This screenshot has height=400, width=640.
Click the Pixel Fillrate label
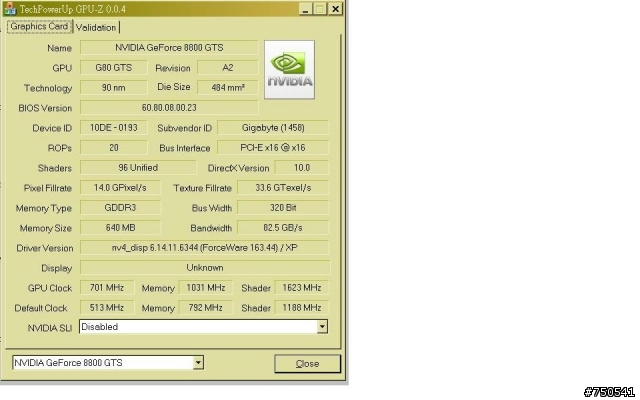pos(48,188)
